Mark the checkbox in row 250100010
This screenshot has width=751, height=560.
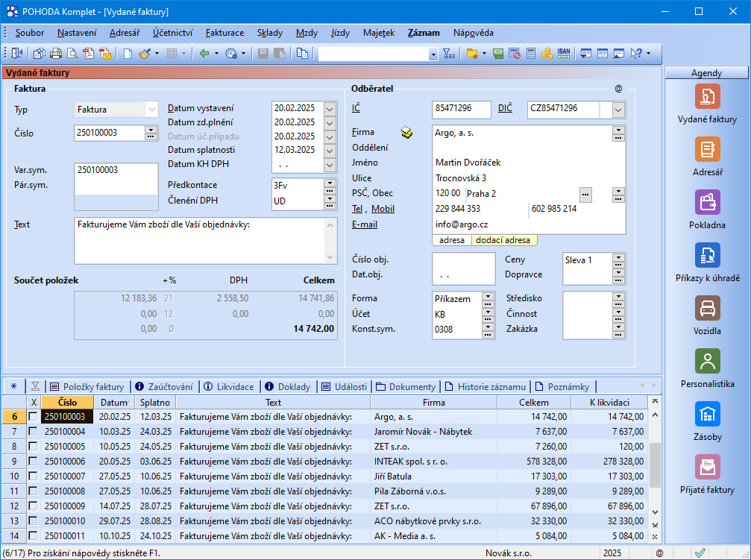(33, 521)
